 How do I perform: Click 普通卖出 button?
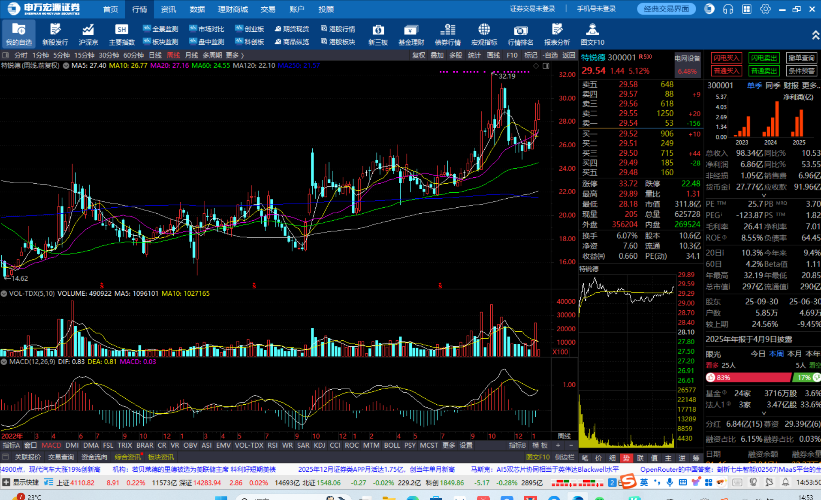763,71
